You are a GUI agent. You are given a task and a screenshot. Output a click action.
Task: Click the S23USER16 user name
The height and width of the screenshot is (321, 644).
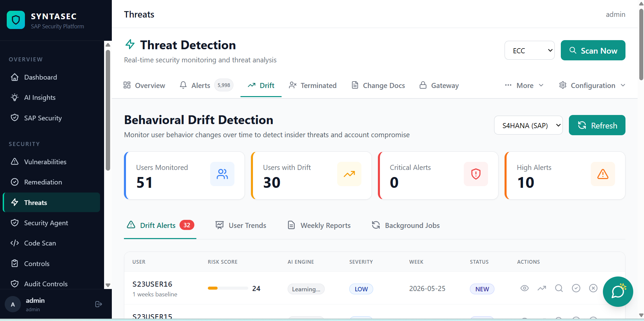pyautogui.click(x=152, y=284)
